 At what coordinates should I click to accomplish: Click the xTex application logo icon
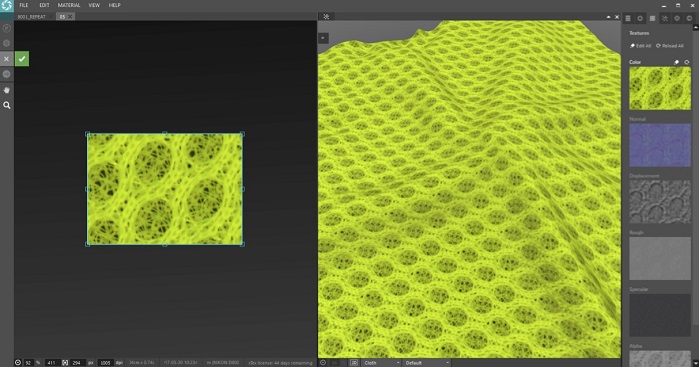[x=6, y=5]
